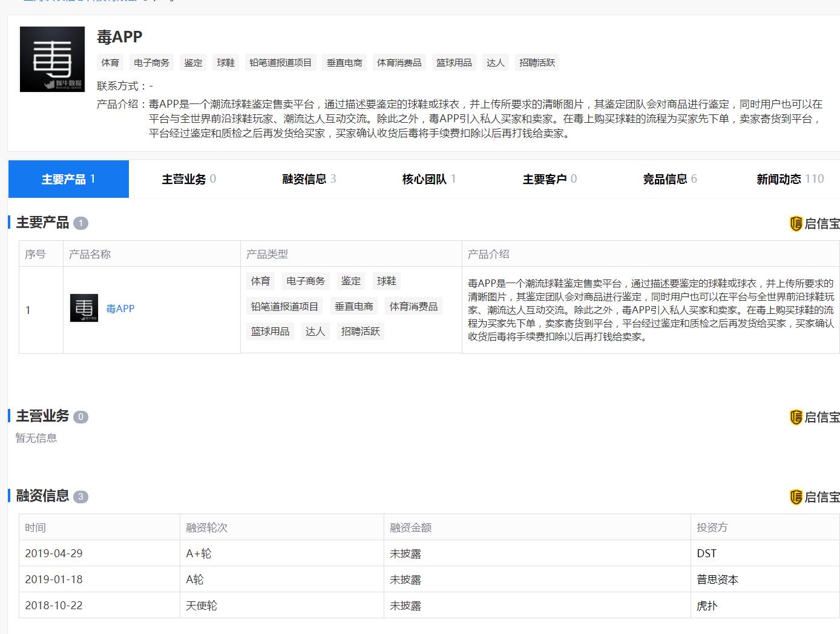Click the 毒APP thumbnail in the product table
840x634 pixels.
point(84,309)
